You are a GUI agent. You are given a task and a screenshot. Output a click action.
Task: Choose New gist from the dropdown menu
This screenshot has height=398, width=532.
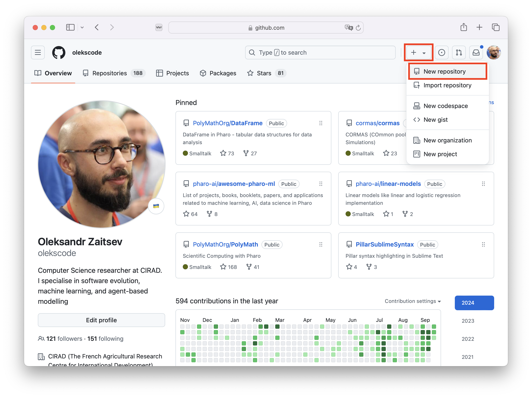(435, 120)
